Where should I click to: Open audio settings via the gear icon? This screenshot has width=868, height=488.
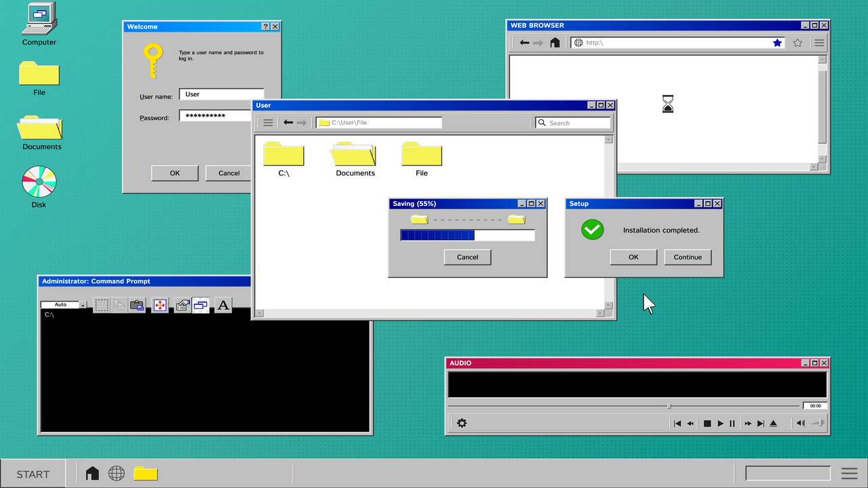(462, 423)
